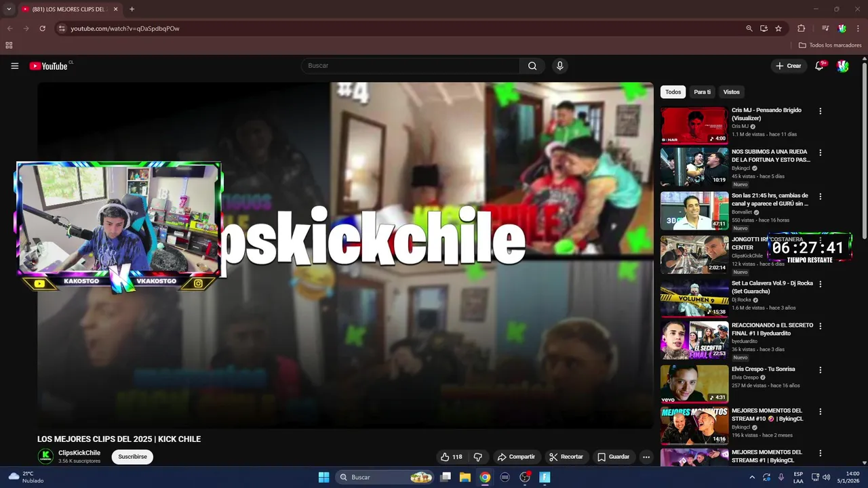Open the ClipsKickChile channel avatar
The image size is (868, 488).
point(45,456)
